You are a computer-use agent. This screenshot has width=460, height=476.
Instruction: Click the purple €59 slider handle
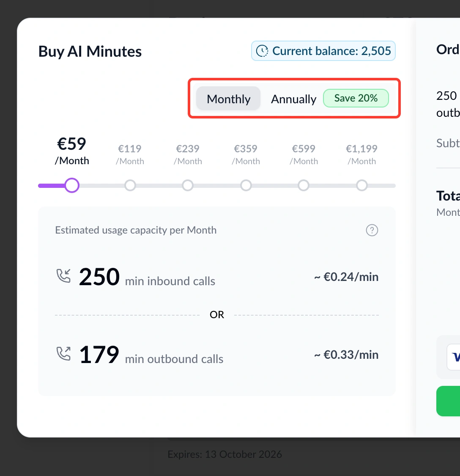pyautogui.click(x=72, y=185)
